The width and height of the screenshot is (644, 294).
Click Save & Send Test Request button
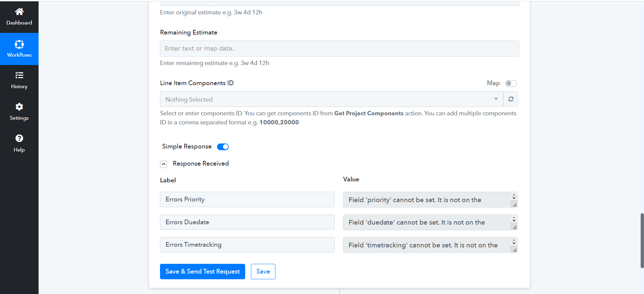click(203, 272)
